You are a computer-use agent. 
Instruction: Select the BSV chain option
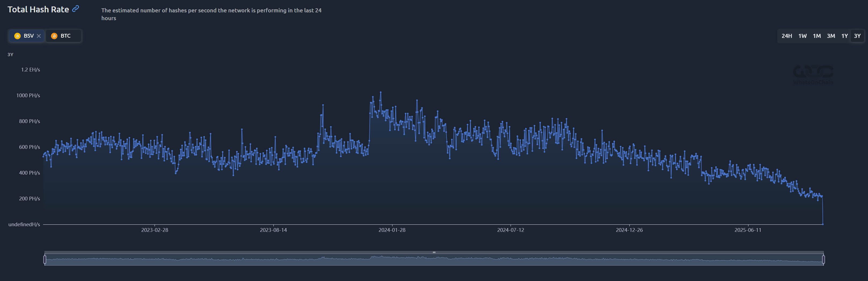pos(27,36)
